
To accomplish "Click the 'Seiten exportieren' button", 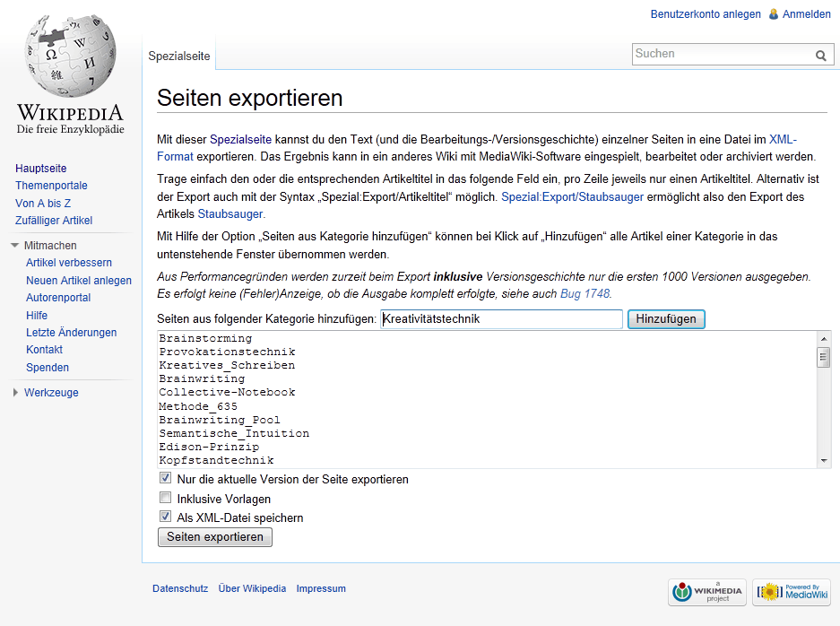I will point(214,536).
